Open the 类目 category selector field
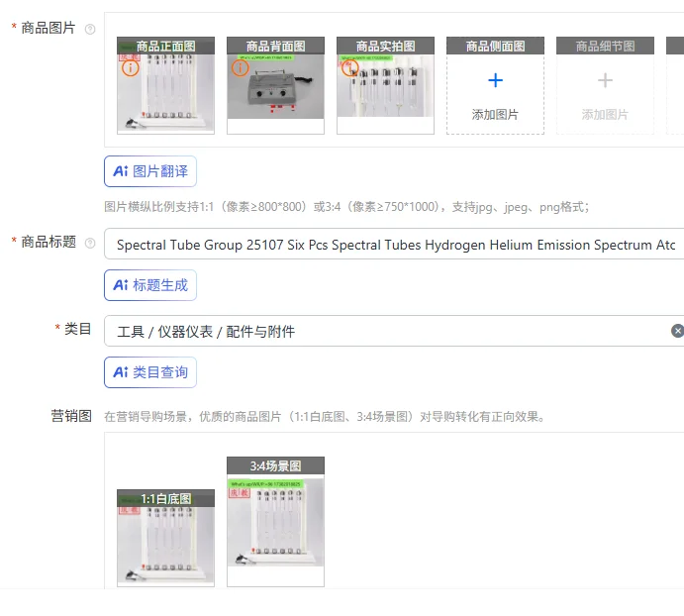684x616 pixels. [394, 331]
